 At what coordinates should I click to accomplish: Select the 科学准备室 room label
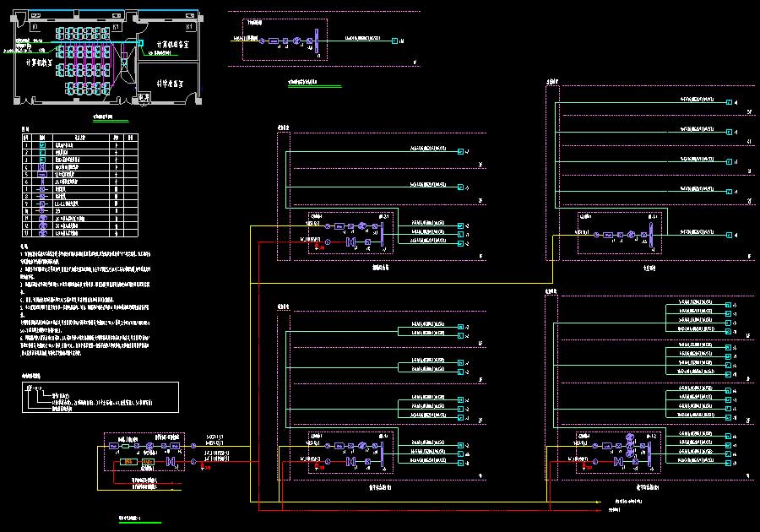[x=170, y=84]
